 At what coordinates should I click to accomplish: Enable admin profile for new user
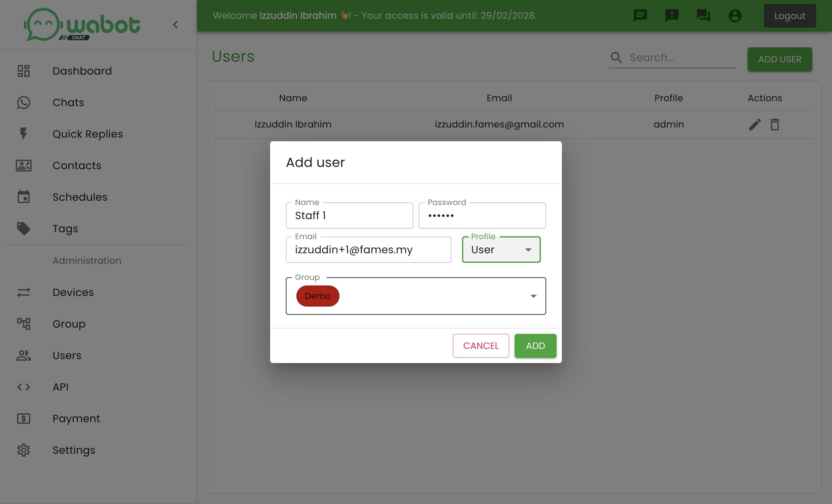(502, 250)
